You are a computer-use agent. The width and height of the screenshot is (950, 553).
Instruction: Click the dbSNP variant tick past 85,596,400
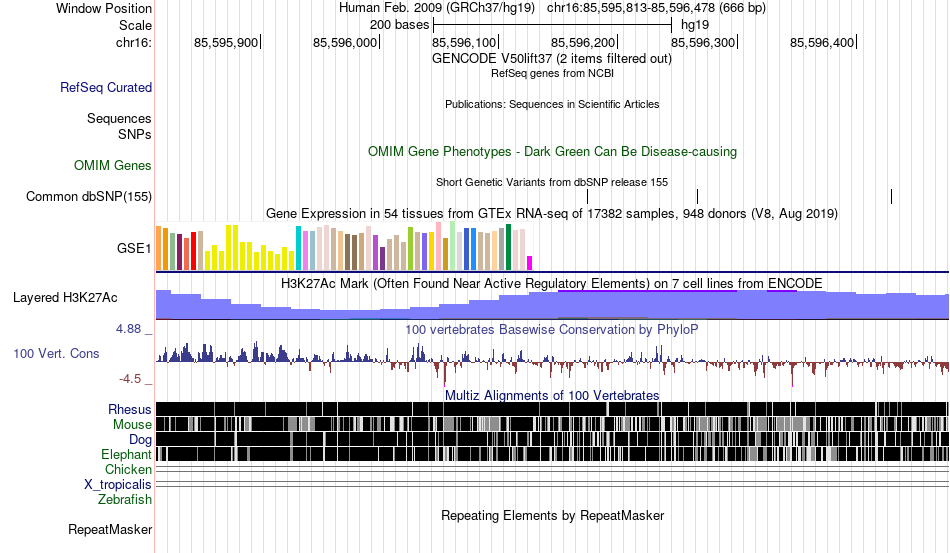[891, 196]
